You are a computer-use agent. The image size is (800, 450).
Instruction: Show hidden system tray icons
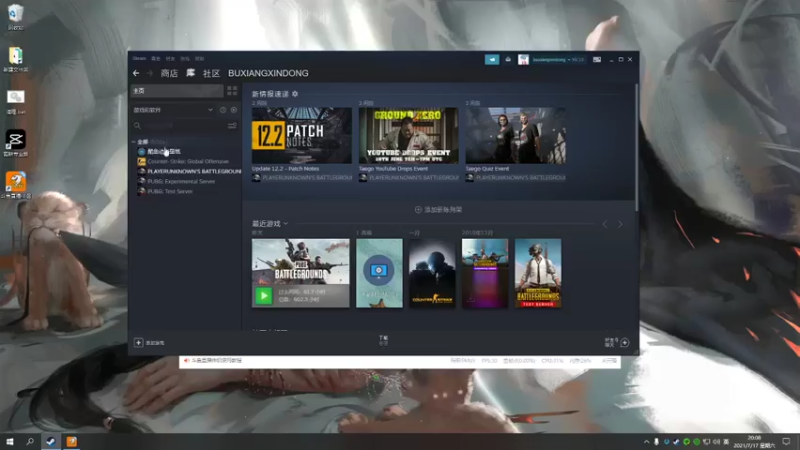point(646,442)
